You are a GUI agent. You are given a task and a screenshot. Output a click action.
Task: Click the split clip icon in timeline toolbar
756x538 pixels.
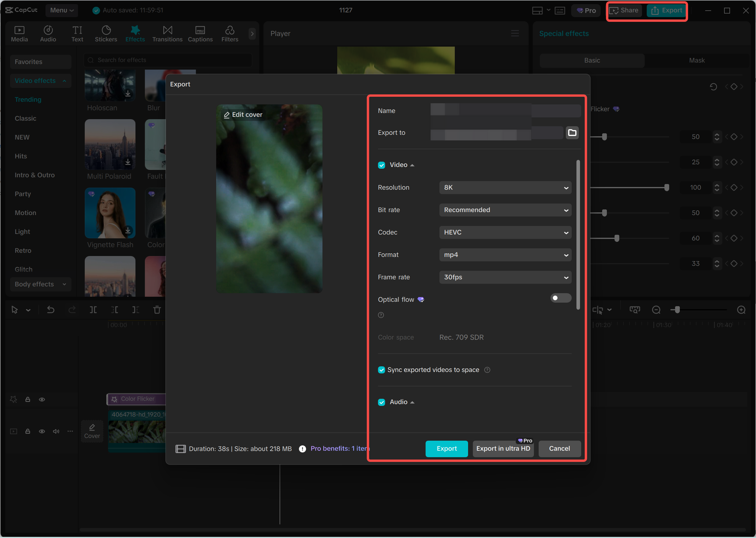coord(93,310)
